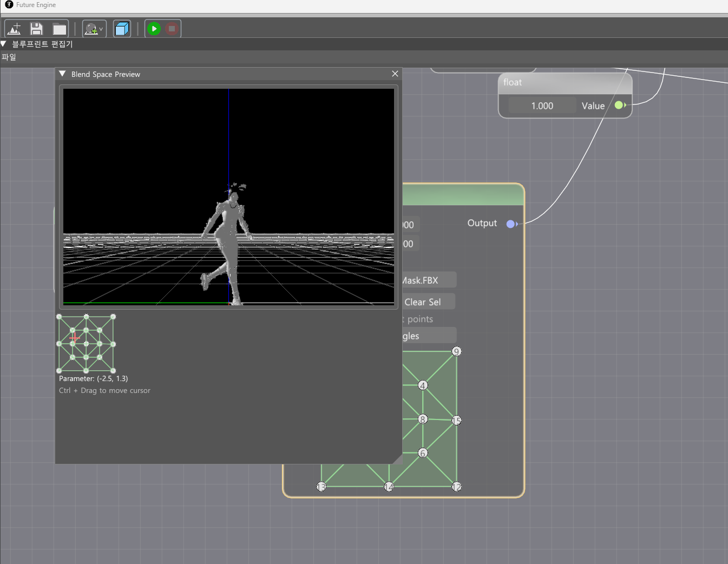
Task: Click the blue cube toolbar icon
Action: pyautogui.click(x=122, y=29)
